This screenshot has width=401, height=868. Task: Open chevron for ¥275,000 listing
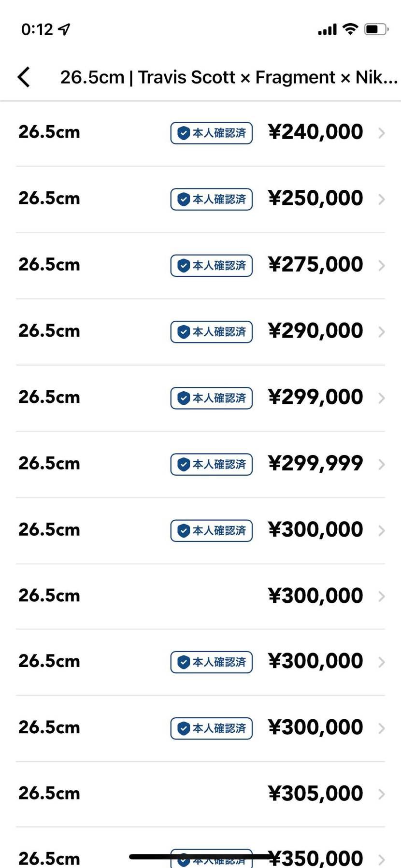click(x=381, y=265)
